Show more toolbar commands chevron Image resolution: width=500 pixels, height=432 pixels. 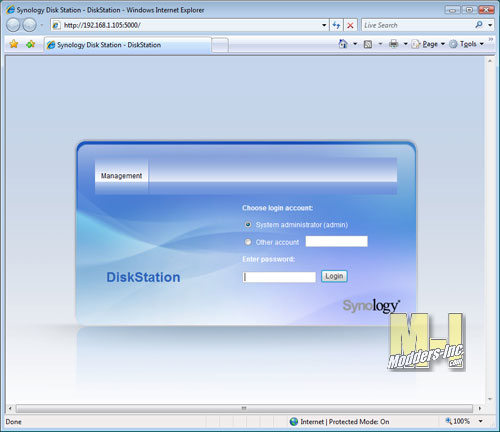click(491, 40)
